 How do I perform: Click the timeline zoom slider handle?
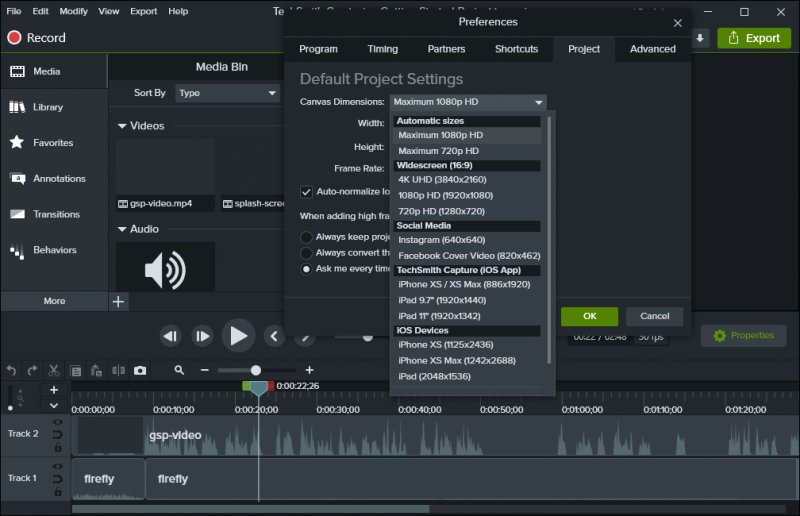click(256, 370)
